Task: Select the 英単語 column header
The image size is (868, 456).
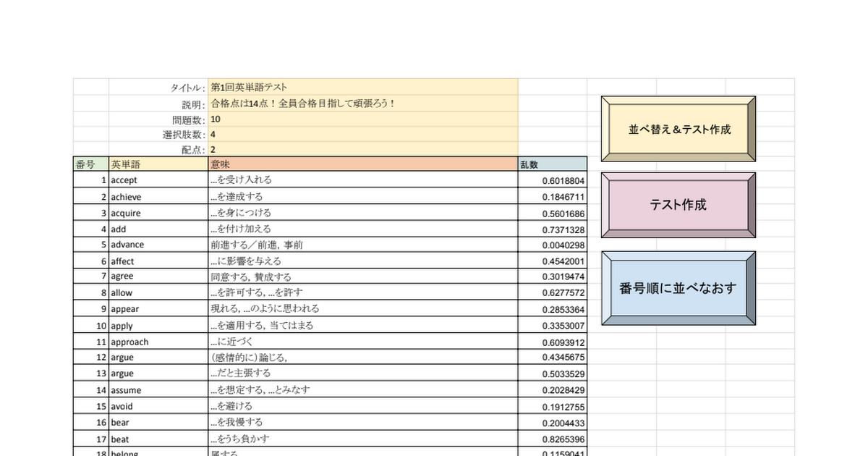Action: click(x=158, y=164)
